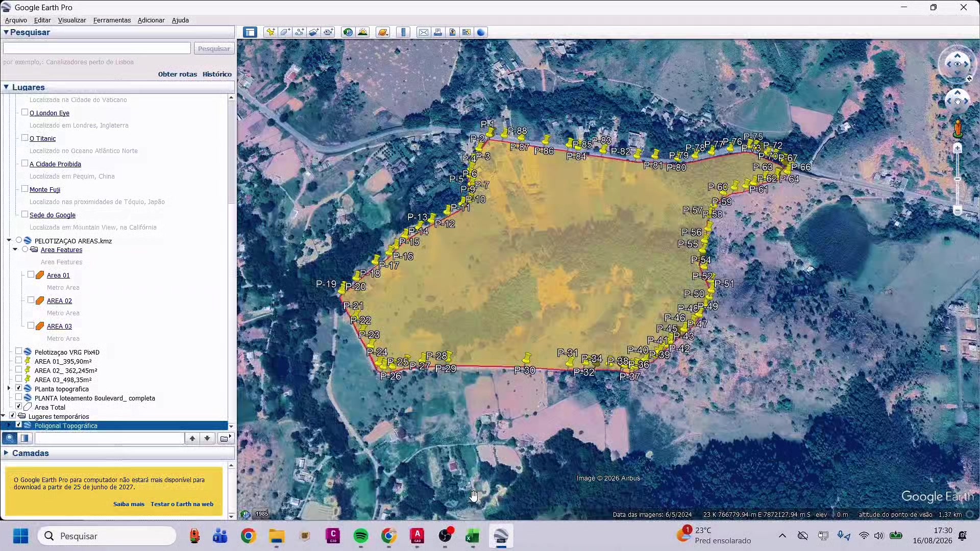The image size is (980, 551).
Task: Select the add image overlay tool
Action: click(313, 32)
